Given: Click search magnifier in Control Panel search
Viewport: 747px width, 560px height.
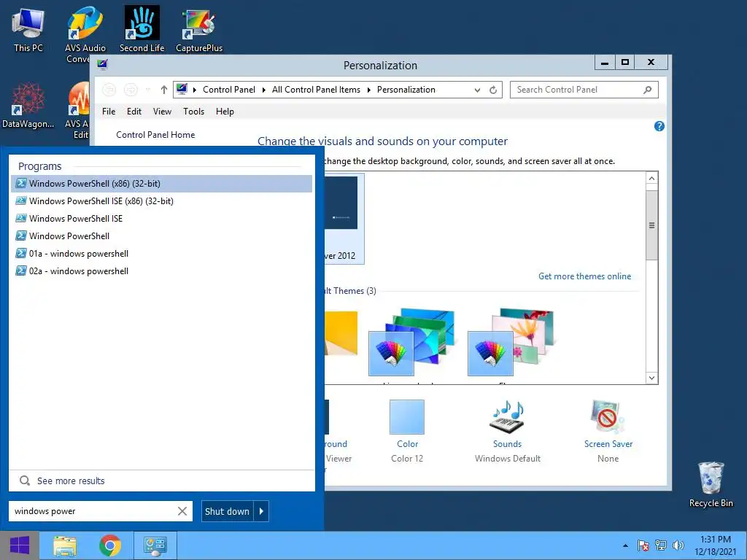Looking at the screenshot, I should 648,90.
